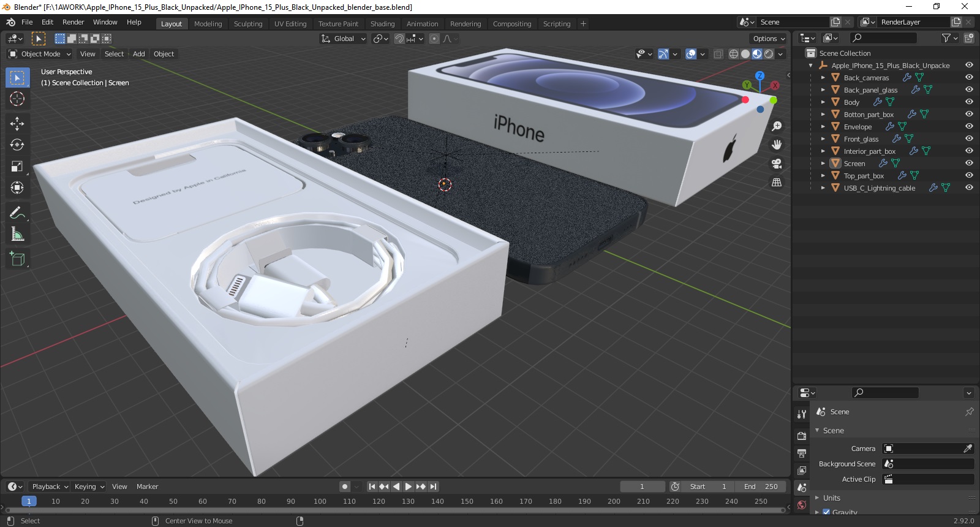
Task: Pin the Scene properties panel
Action: tap(969, 412)
